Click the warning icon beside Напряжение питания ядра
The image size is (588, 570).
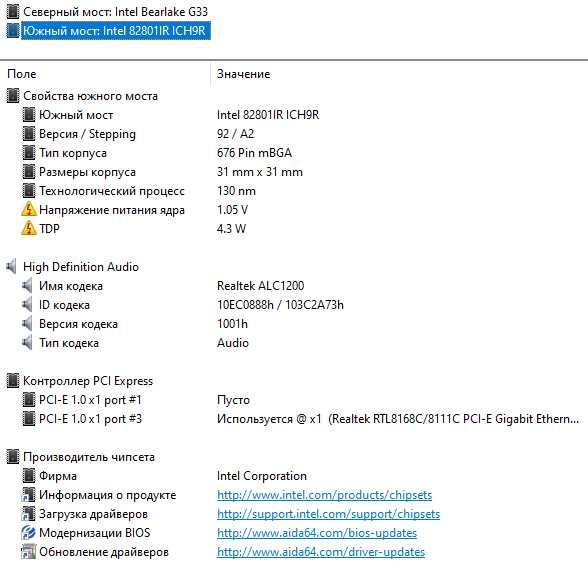click(28, 210)
